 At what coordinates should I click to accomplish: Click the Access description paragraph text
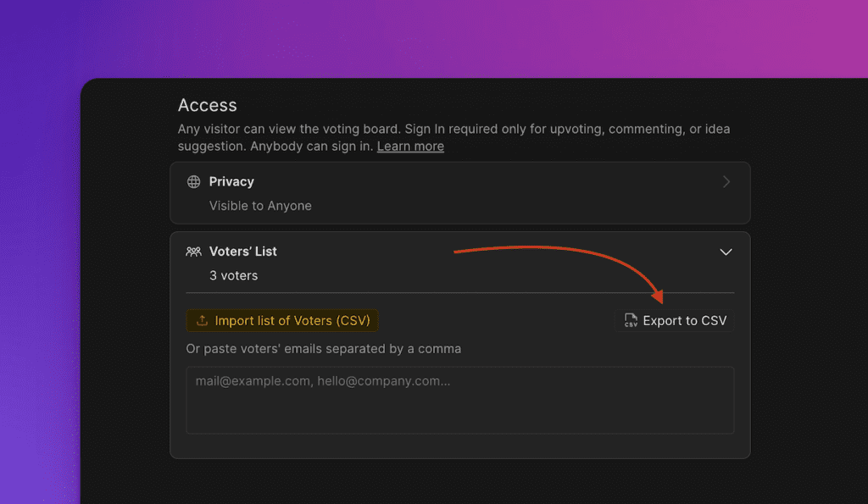(453, 130)
